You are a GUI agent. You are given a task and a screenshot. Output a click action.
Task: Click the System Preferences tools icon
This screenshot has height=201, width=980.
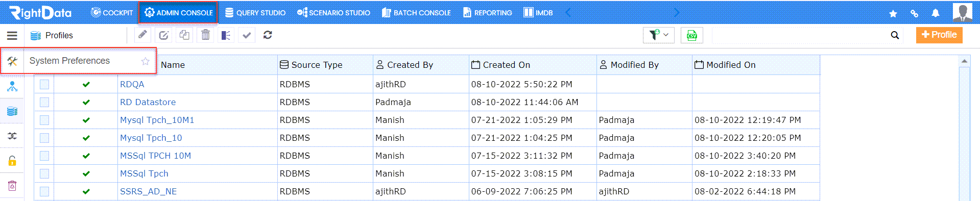12,61
